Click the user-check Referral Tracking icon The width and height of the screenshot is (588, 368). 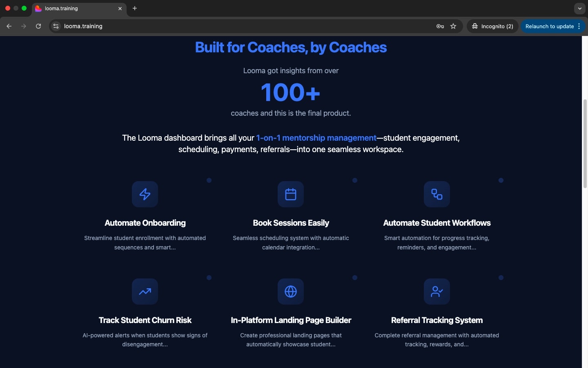pyautogui.click(x=437, y=292)
